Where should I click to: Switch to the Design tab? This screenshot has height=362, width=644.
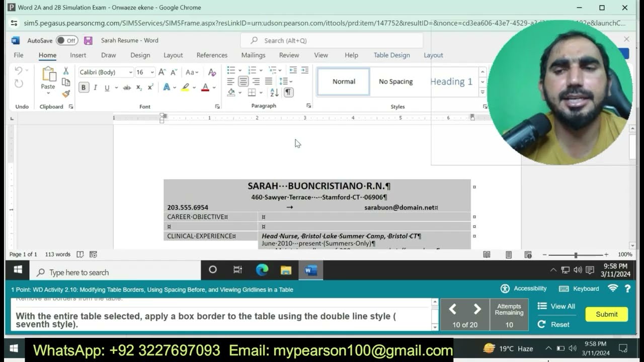pyautogui.click(x=140, y=55)
